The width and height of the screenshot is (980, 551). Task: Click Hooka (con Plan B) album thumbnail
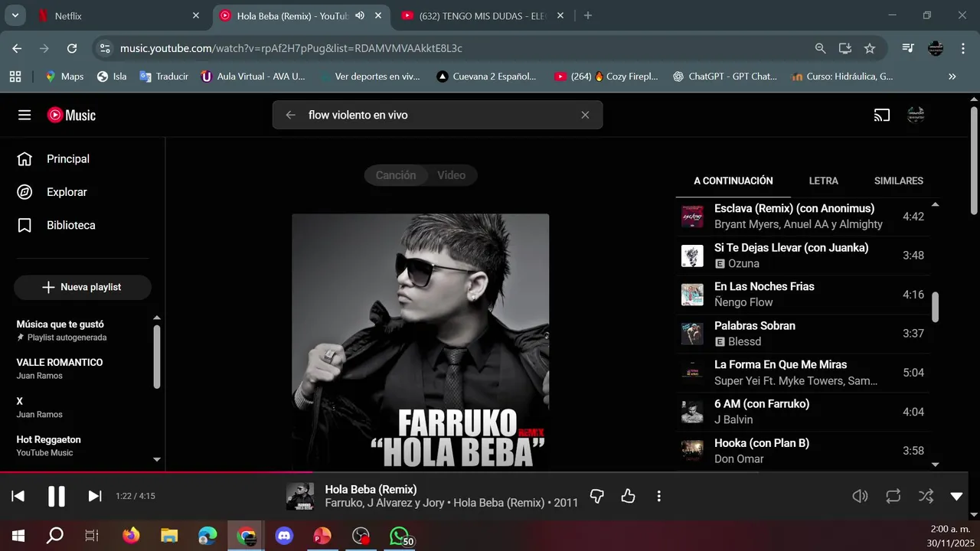click(692, 451)
